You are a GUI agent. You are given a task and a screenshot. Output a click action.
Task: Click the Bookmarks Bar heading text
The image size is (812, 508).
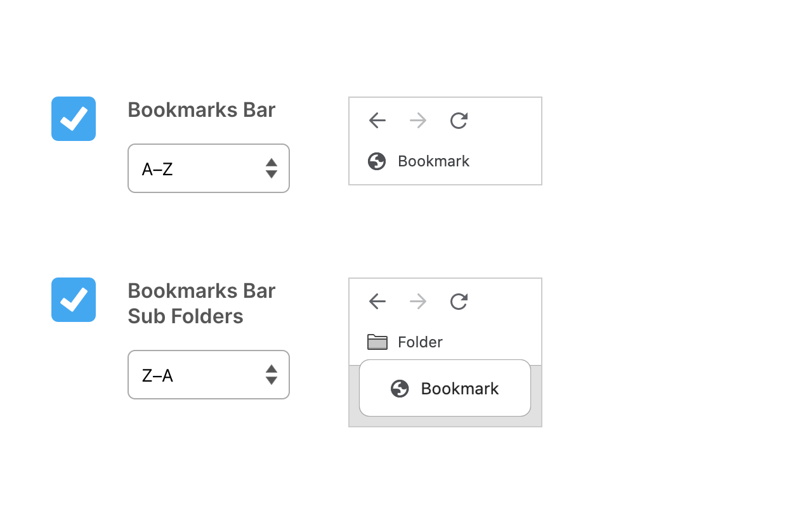click(x=201, y=110)
